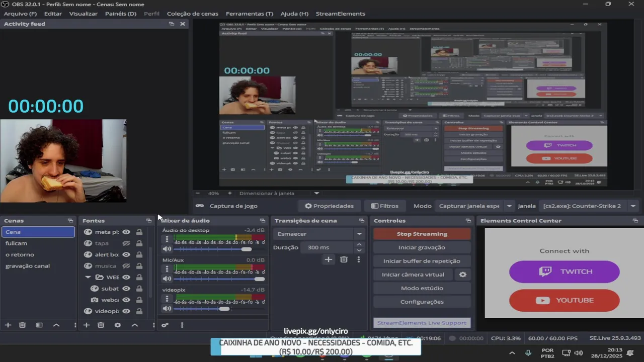Open transition properties three-dot menu

point(359,259)
